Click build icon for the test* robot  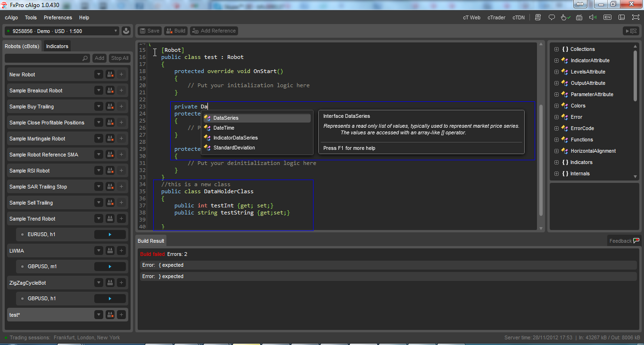[x=110, y=315]
